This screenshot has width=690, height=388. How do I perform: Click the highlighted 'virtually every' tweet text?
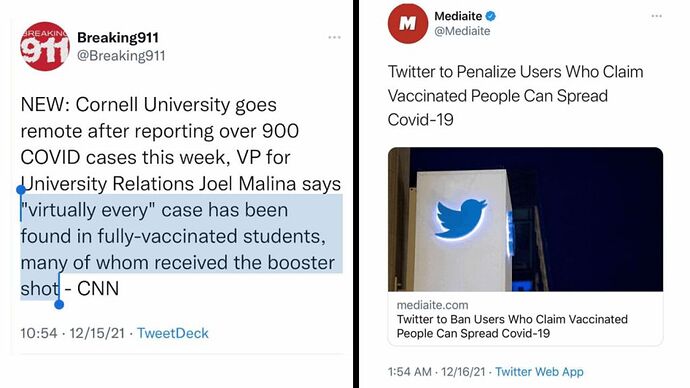coord(181,249)
